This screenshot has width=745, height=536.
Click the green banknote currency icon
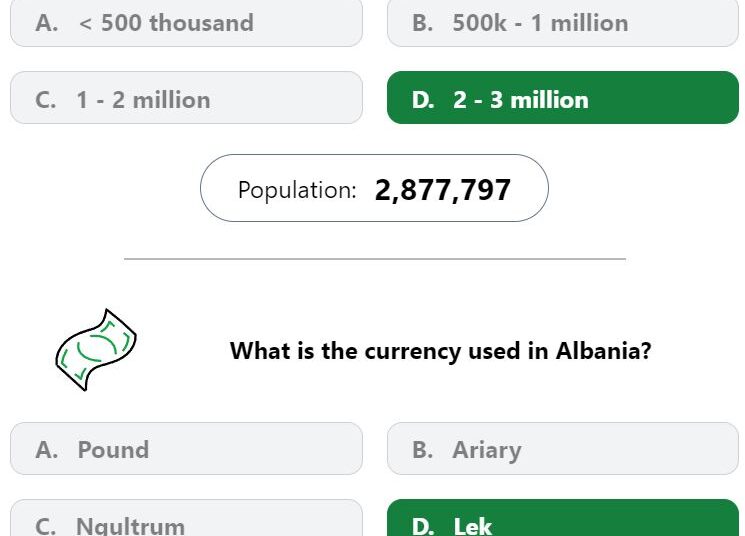[x=95, y=350]
